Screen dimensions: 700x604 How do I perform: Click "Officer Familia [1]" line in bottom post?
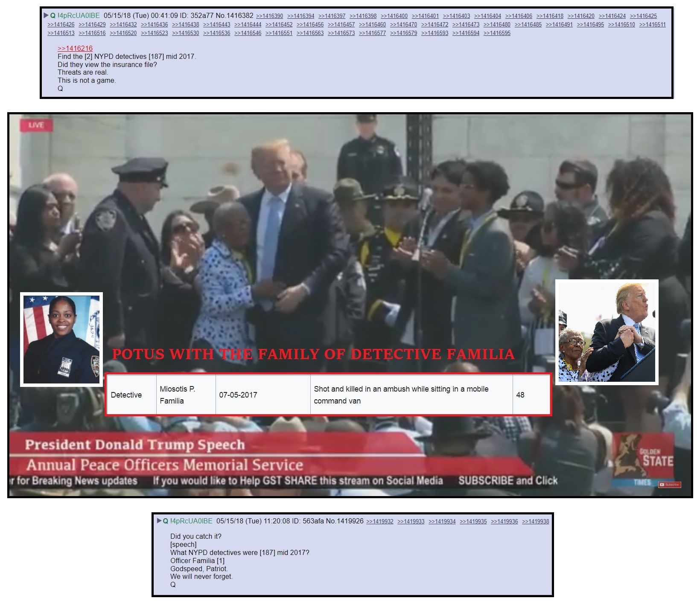coord(197,560)
